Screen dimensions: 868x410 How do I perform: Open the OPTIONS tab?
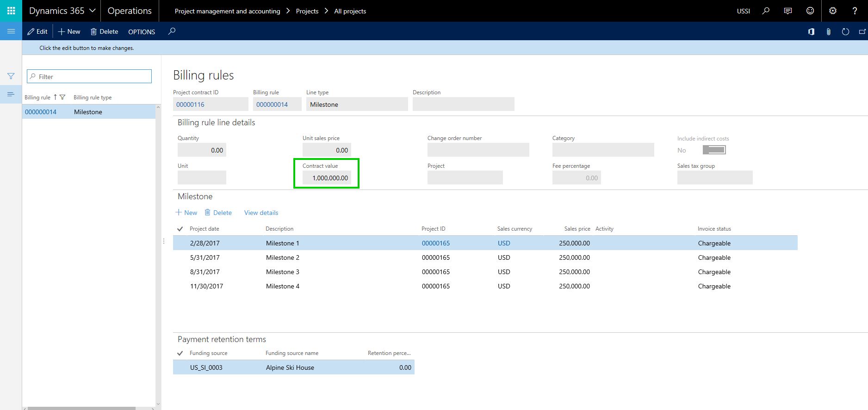(142, 31)
